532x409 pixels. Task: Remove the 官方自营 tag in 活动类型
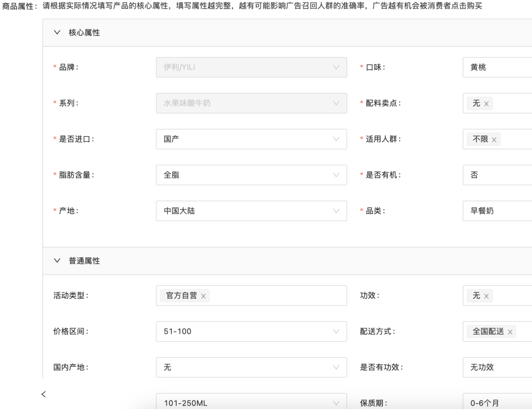[203, 296]
